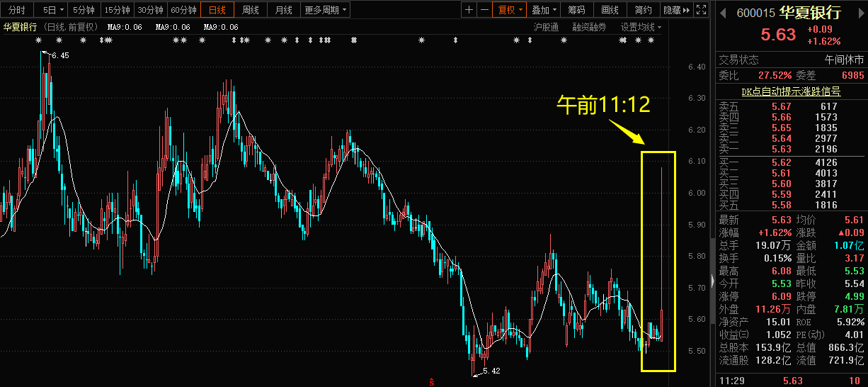868x387 pixels.
Task: Click the 6.45 high price marker
Action: (60, 55)
